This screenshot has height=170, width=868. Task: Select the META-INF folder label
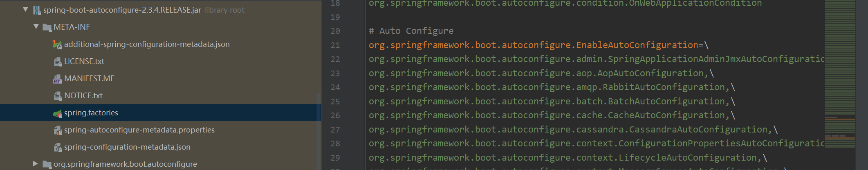[72, 27]
